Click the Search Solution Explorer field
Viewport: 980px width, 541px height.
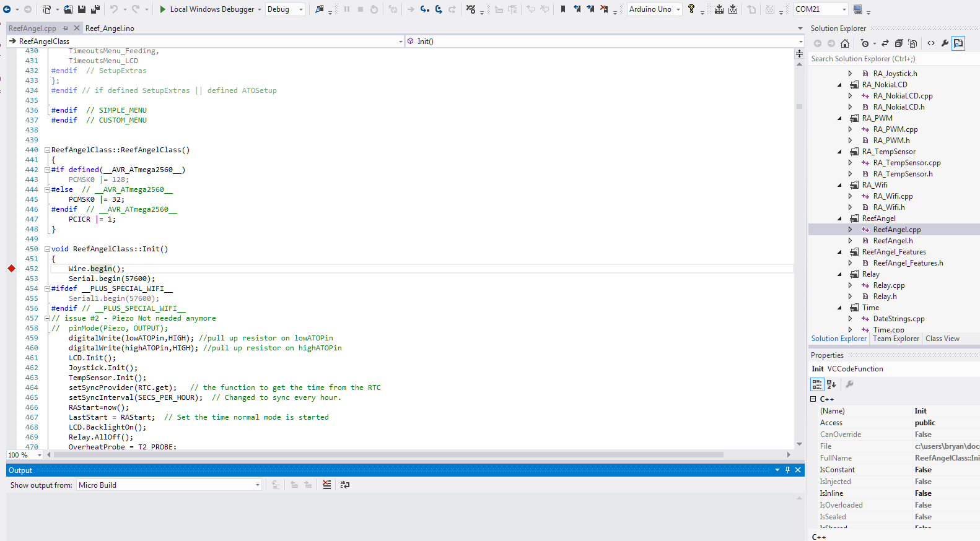point(894,59)
